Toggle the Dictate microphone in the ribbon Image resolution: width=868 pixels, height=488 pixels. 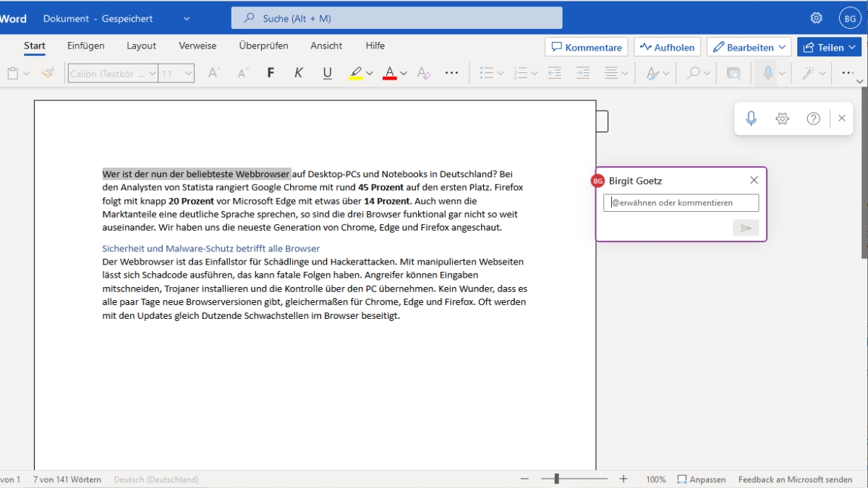(767, 73)
